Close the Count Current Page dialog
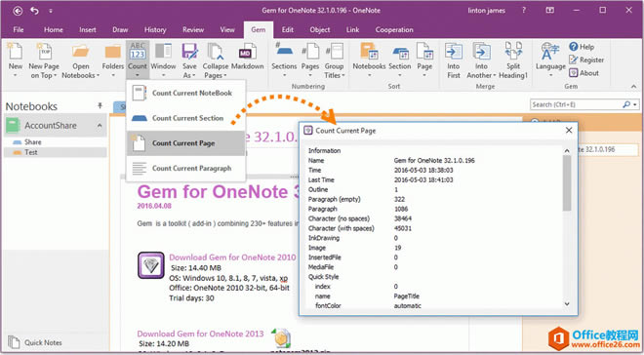 click(569, 130)
